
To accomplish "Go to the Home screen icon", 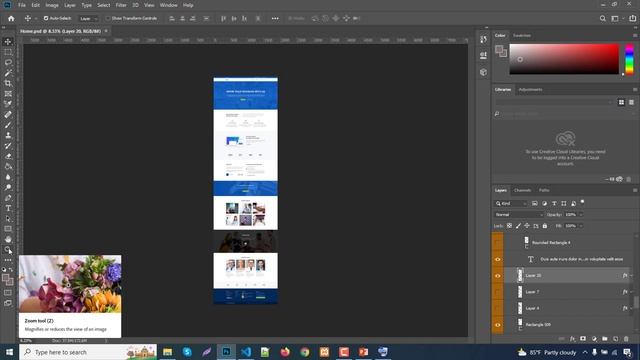I will [11, 18].
